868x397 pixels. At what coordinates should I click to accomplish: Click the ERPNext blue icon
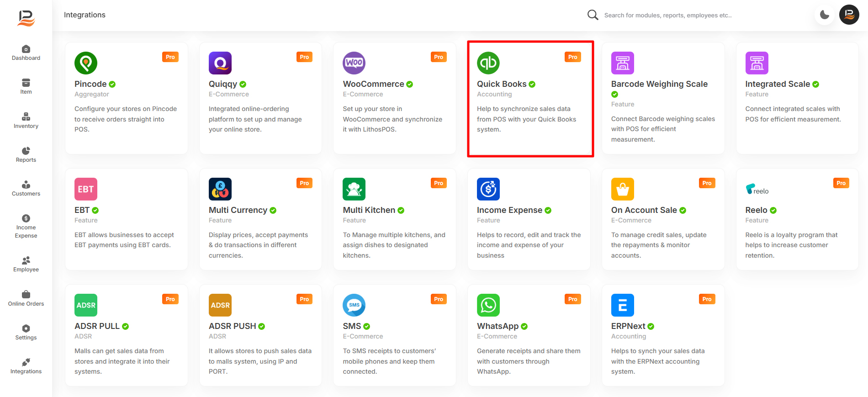click(623, 305)
